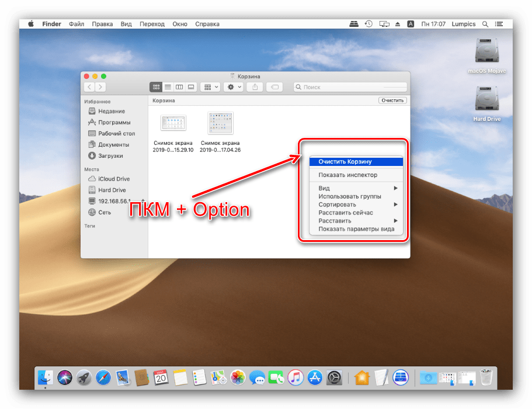This screenshot has width=532, height=409.
Task: Open the Action gear dropdown menu
Action: (x=233, y=87)
